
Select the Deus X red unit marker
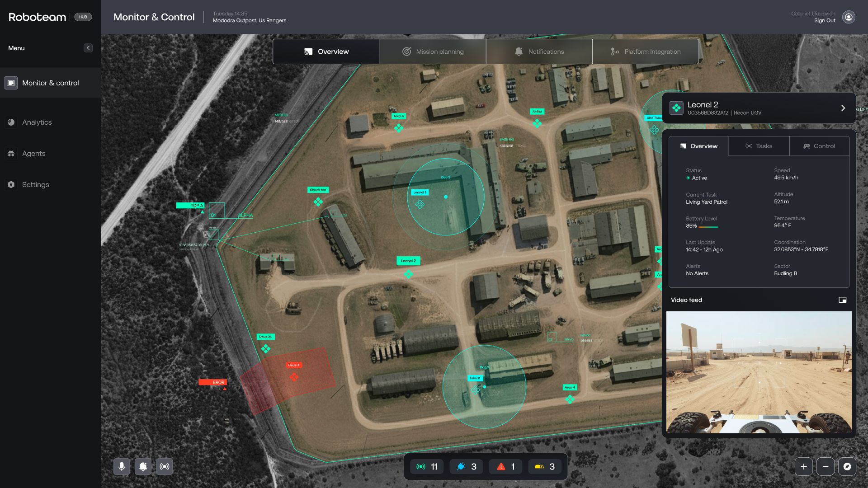click(294, 376)
